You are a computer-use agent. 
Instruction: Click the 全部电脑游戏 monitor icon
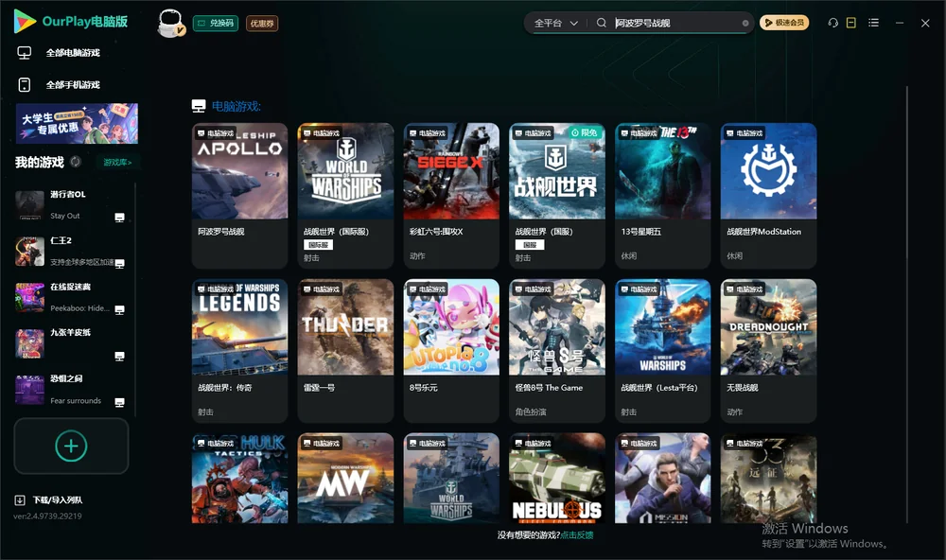point(25,53)
